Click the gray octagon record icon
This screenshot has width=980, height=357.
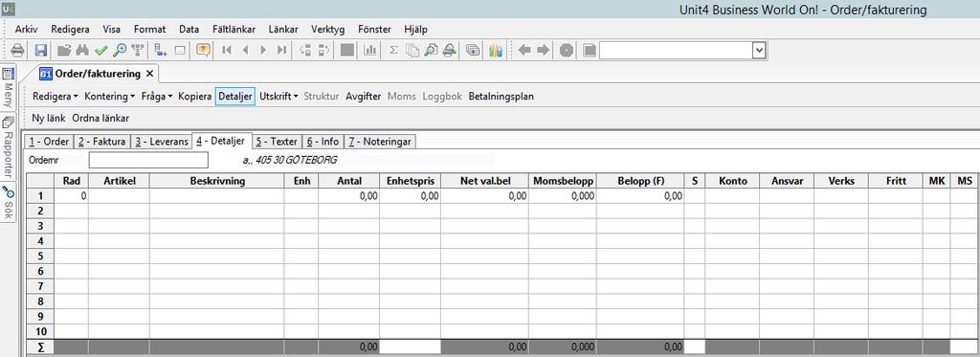(567, 51)
